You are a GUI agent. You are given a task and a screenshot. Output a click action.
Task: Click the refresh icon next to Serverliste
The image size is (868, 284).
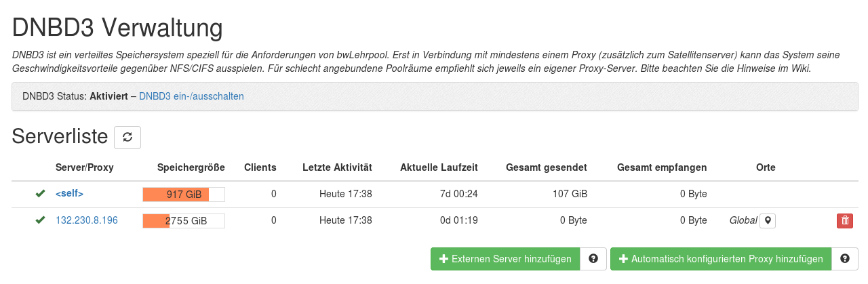coord(127,137)
